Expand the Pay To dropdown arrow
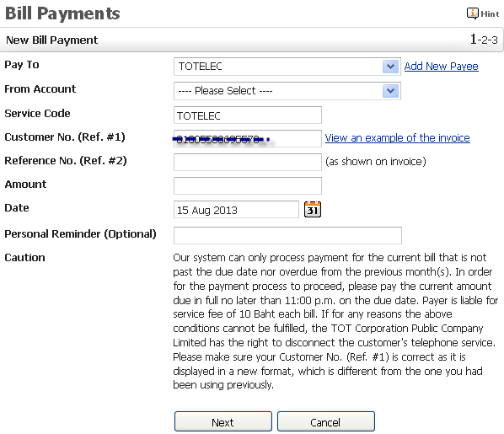The width and height of the screenshot is (504, 434). click(390, 67)
